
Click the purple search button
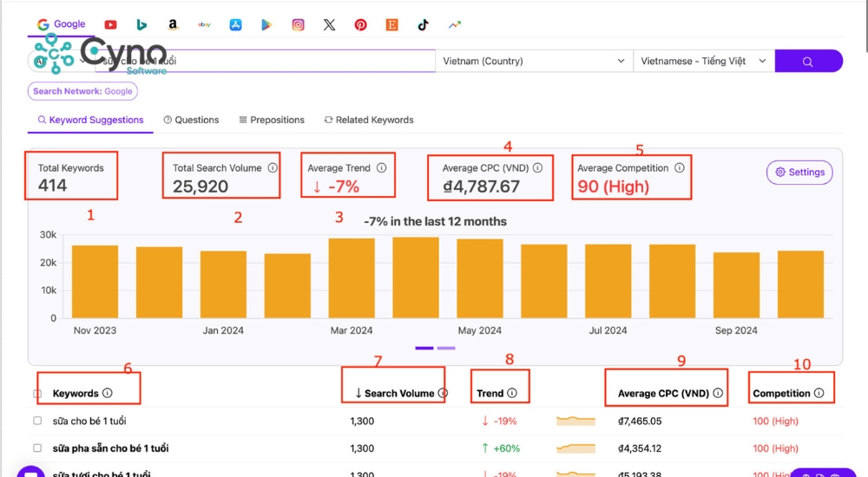pos(808,62)
